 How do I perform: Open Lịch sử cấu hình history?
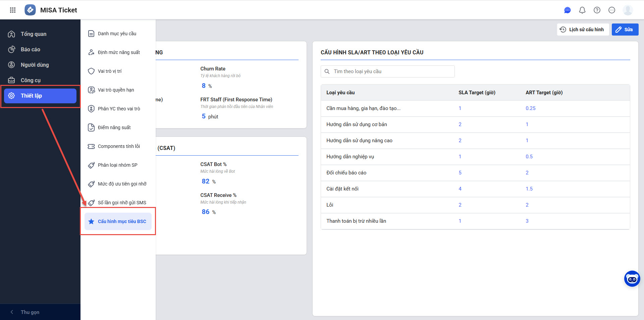[583, 30]
